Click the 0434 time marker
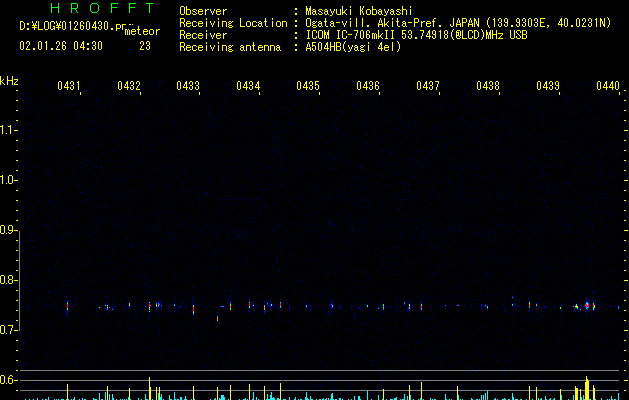The height and width of the screenshot is (400, 629). [248, 86]
